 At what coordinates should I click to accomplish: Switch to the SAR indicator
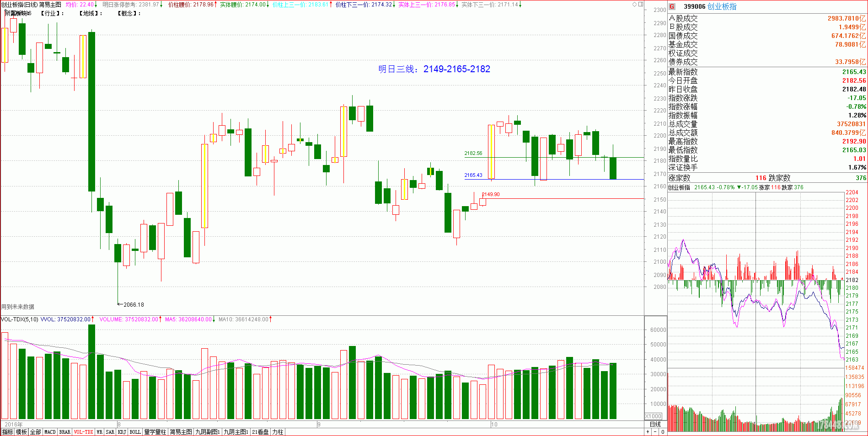coord(110,432)
